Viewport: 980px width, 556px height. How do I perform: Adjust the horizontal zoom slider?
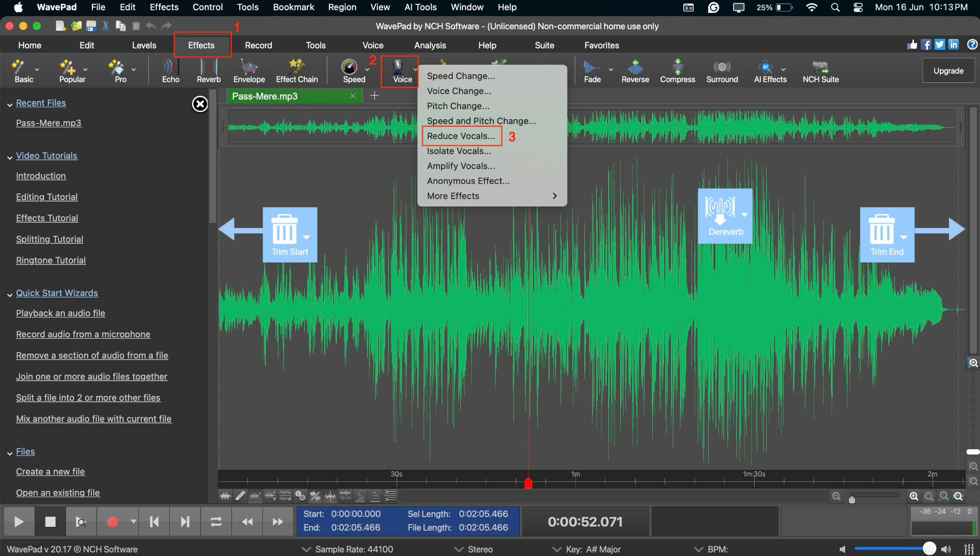pyautogui.click(x=852, y=499)
